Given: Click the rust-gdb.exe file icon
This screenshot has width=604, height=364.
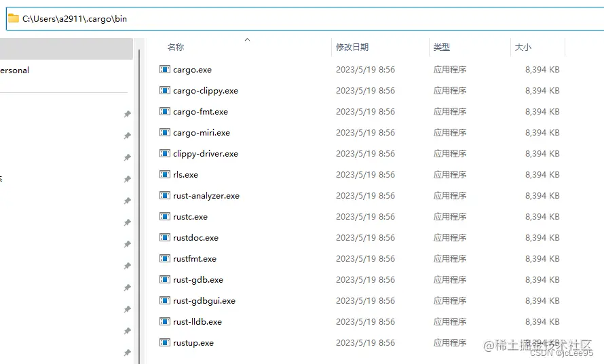Looking at the screenshot, I should pyautogui.click(x=165, y=279).
